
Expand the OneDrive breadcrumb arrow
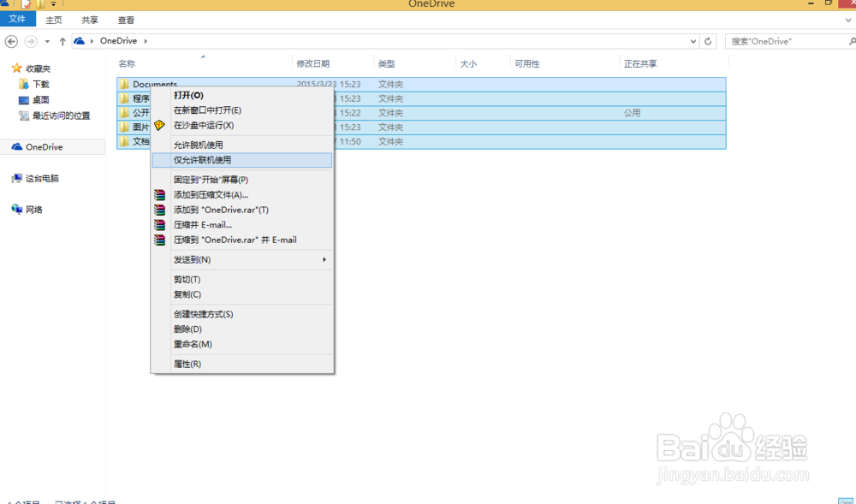coord(146,41)
